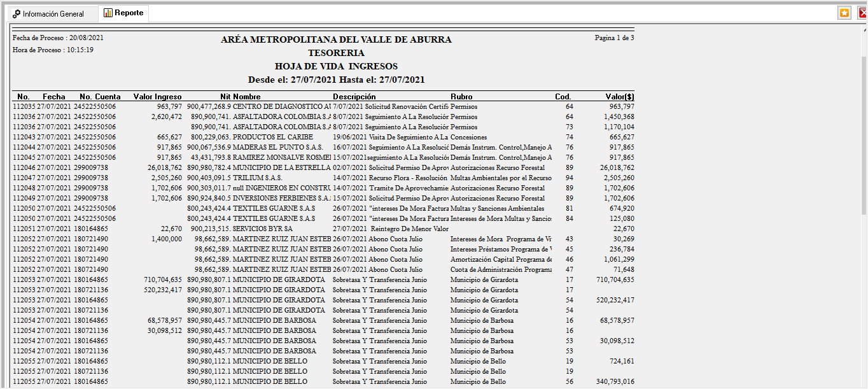Click the TESORERIA report heading

click(336, 53)
